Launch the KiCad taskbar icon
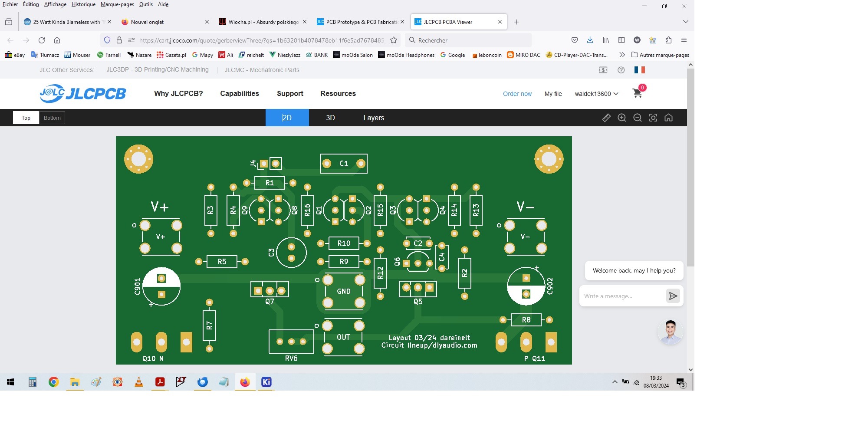 [266, 382]
